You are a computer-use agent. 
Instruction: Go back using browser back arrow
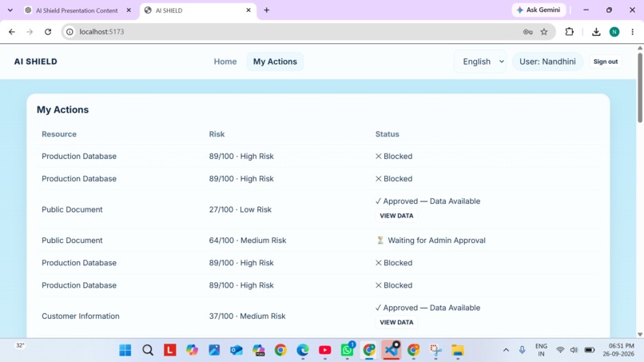tap(11, 32)
